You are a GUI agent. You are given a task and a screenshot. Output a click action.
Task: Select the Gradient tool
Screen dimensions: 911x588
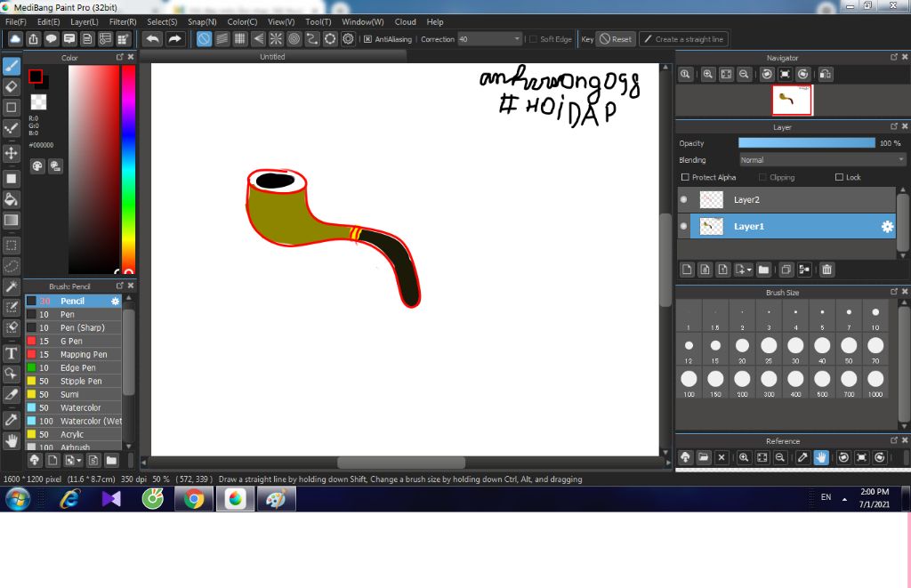[x=11, y=221]
